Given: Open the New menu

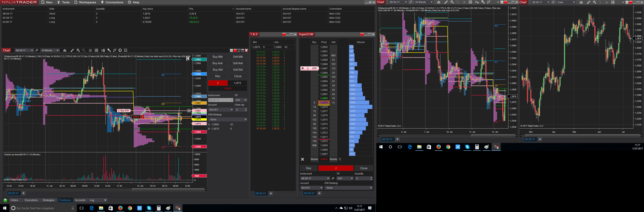Looking at the screenshot, I should tap(47, 2).
